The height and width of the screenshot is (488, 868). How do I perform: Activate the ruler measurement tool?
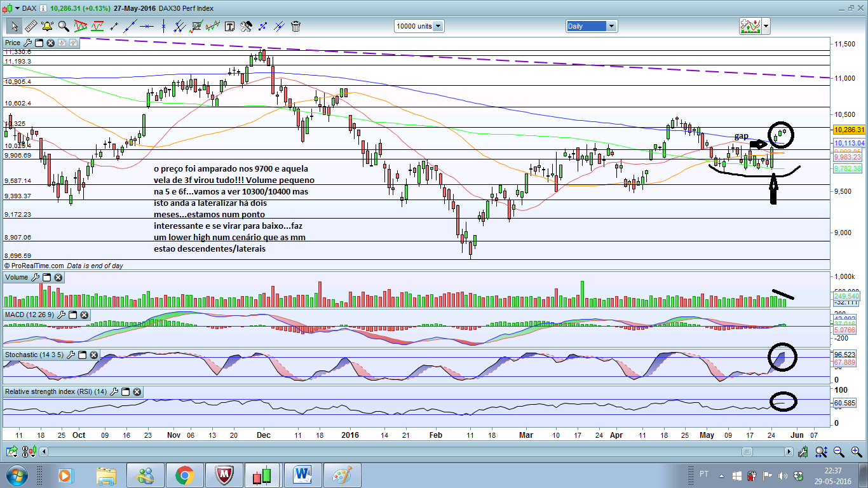coord(31,26)
